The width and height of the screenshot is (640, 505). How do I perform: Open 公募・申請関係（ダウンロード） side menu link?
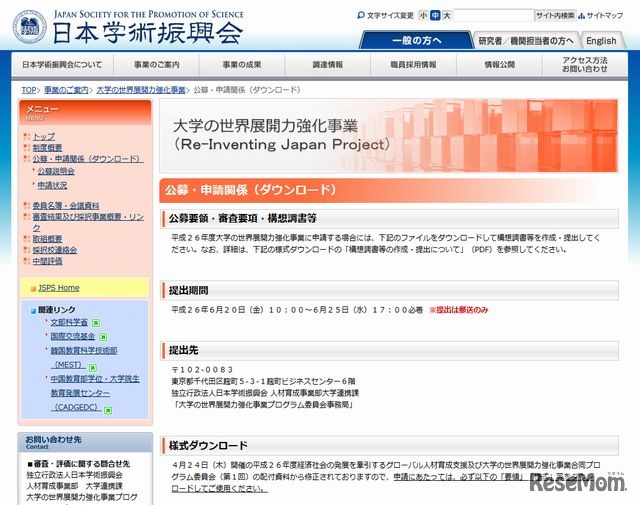coord(88,159)
